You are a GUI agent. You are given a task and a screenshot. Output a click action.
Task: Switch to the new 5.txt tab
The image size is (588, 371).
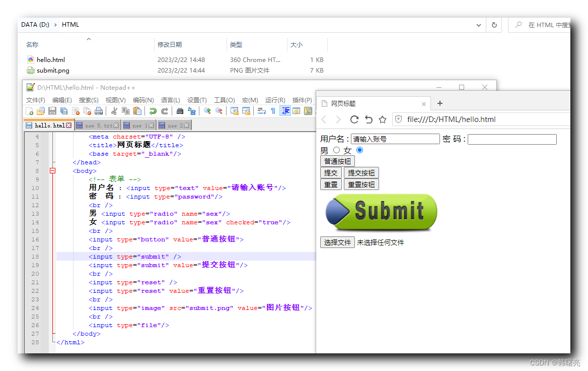pyautogui.click(x=97, y=126)
